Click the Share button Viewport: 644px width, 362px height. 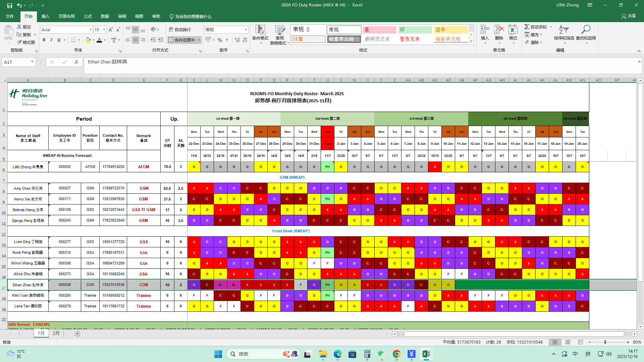point(629,16)
